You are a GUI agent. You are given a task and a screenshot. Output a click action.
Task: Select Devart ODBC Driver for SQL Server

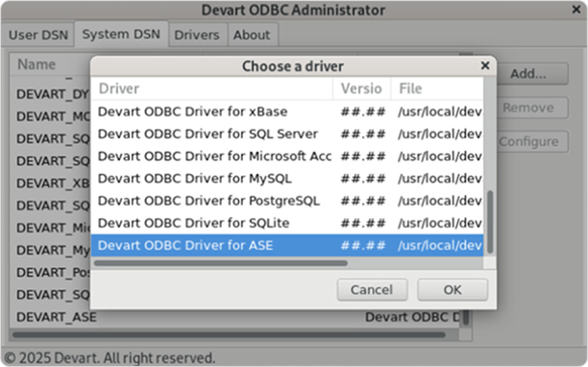pos(287,134)
